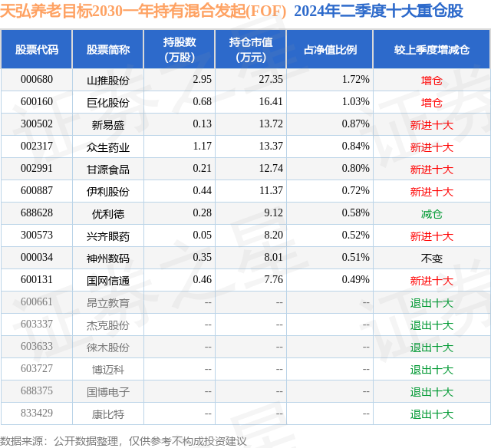491x448 pixels.
Task: Click the 占净值比例 column header
Action: pyautogui.click(x=330, y=49)
